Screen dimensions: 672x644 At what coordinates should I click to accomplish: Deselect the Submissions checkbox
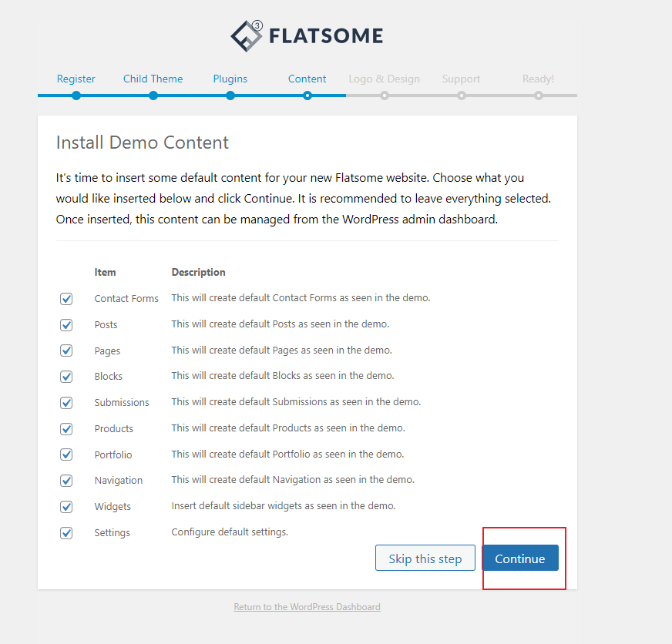(x=66, y=403)
